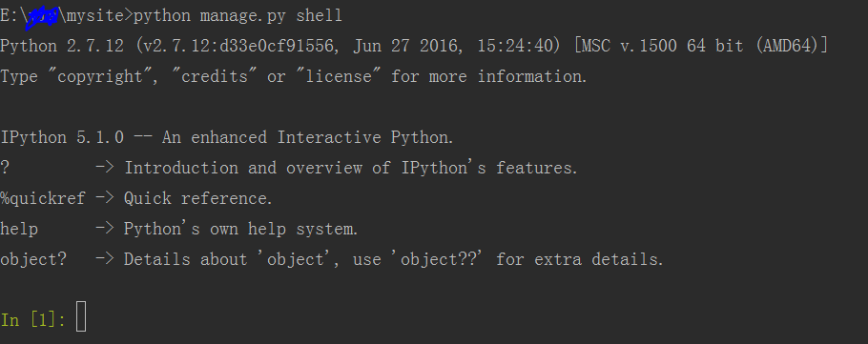Screen dimensions: 868x344
Task: Click the 'object?' text at line start
Action: point(33,259)
